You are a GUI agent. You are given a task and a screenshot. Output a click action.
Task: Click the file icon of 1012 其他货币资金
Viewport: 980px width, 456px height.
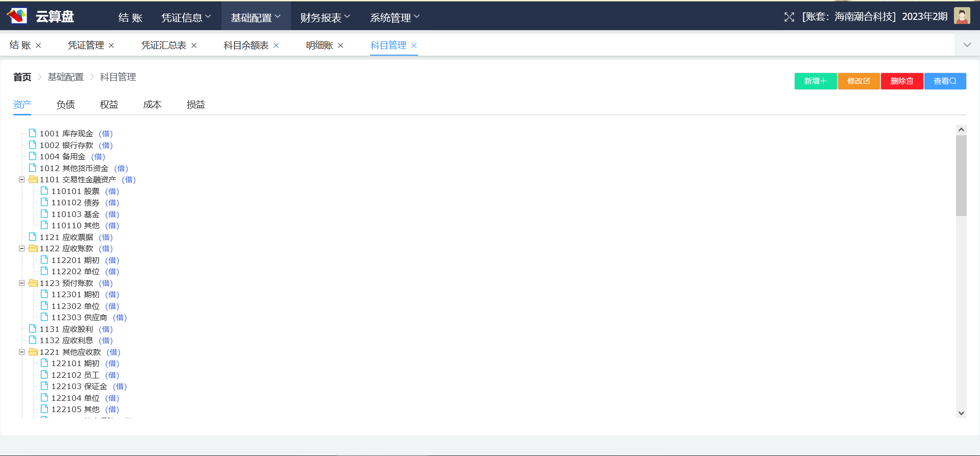[33, 167]
